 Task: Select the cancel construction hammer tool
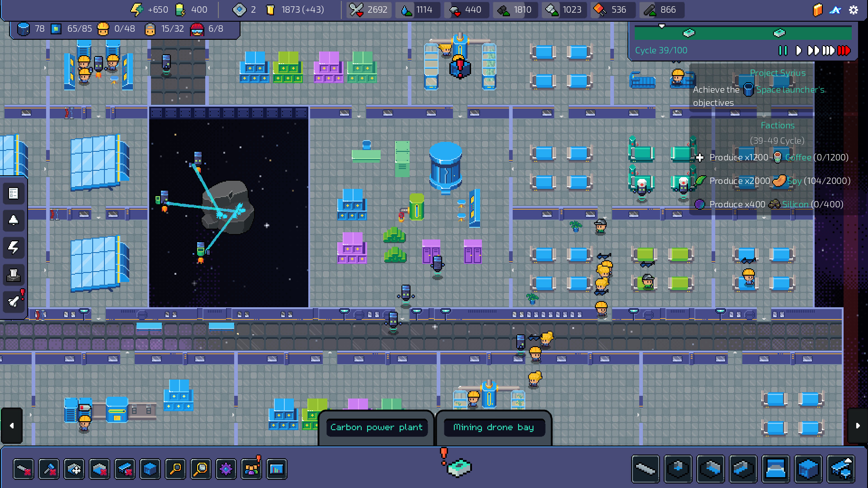49,469
